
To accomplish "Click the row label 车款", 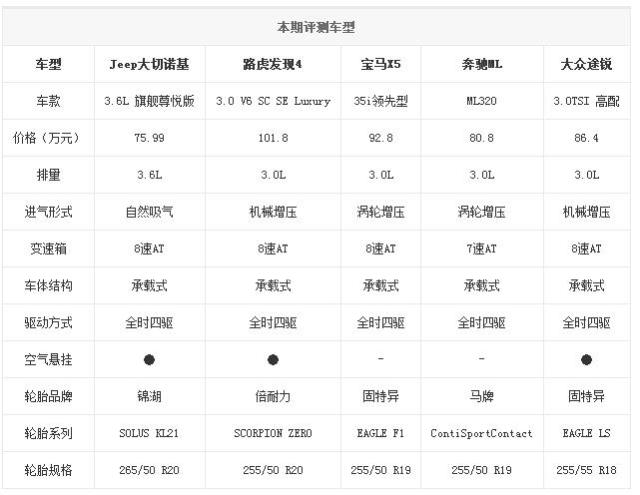I will click(x=48, y=101).
